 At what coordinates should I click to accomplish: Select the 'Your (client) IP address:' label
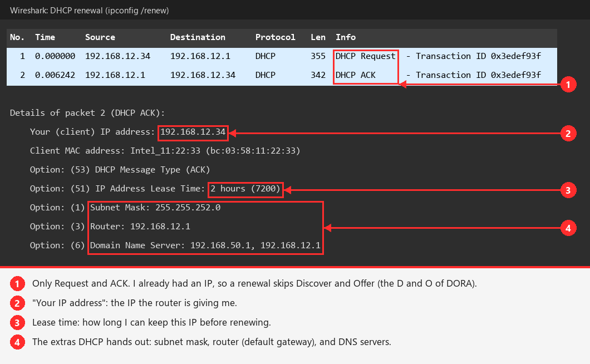[92, 132]
